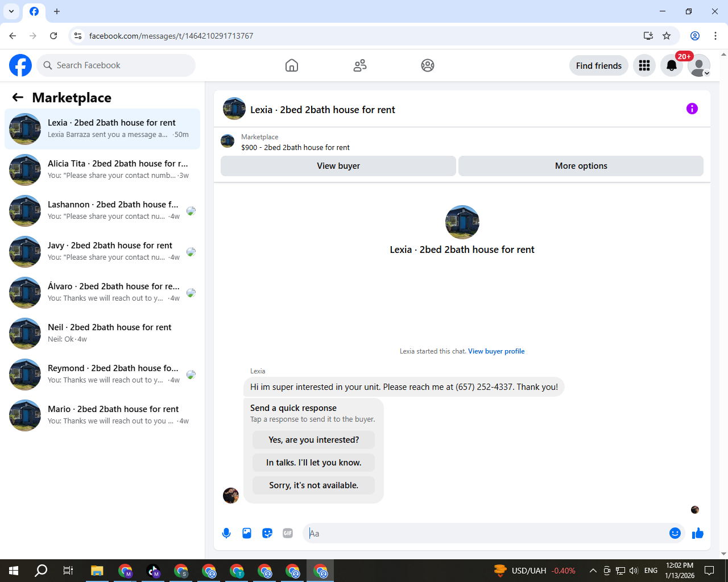Open the volume speaker tray icon
This screenshot has height=582, width=728.
(x=634, y=571)
